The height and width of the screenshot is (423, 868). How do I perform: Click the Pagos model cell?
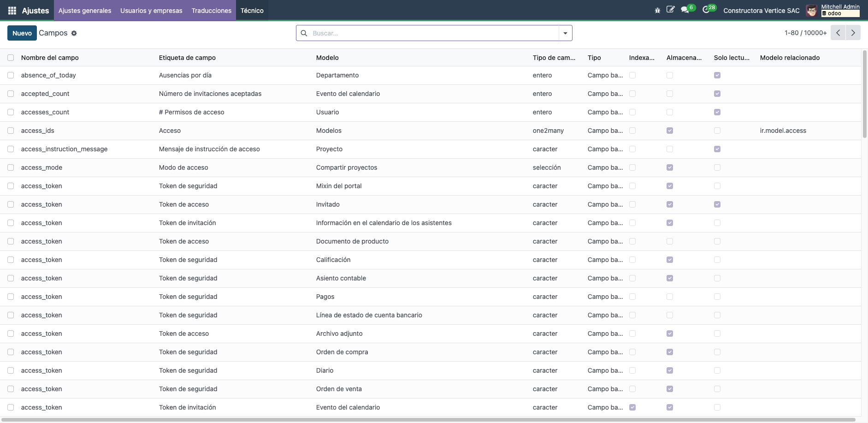tap(325, 297)
